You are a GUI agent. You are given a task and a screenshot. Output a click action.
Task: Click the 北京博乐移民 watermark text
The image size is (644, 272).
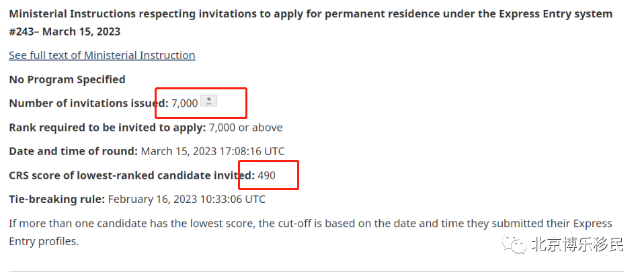578,244
